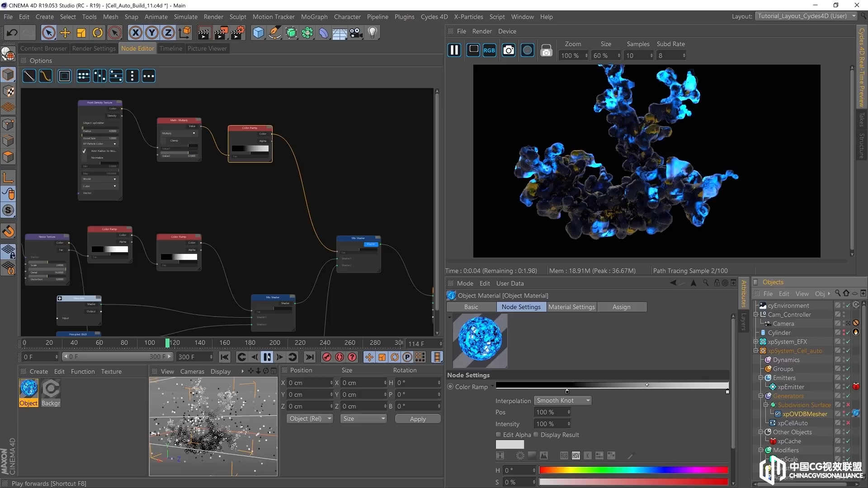Switch to the Timeline tab

[x=171, y=48]
